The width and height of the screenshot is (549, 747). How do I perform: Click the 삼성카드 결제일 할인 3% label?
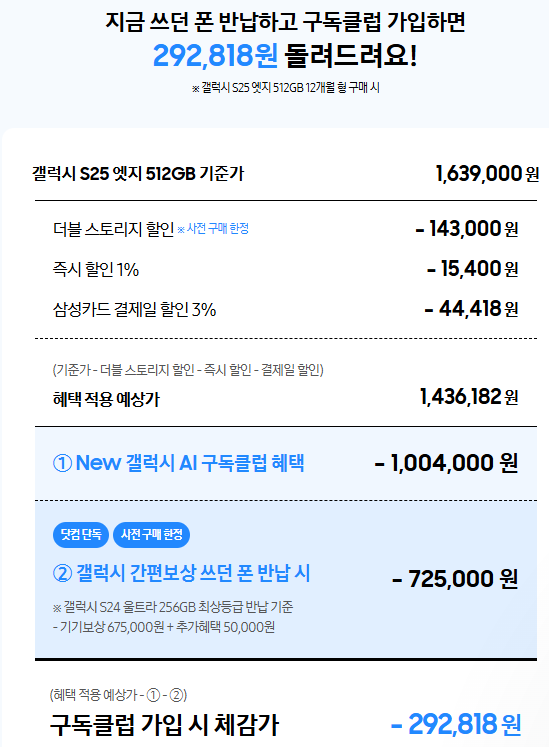134,310
